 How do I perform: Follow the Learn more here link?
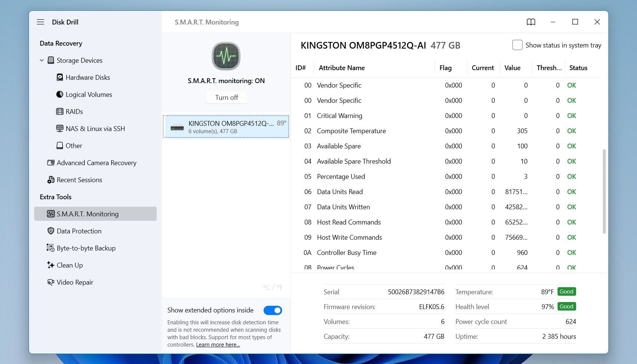[x=218, y=345]
